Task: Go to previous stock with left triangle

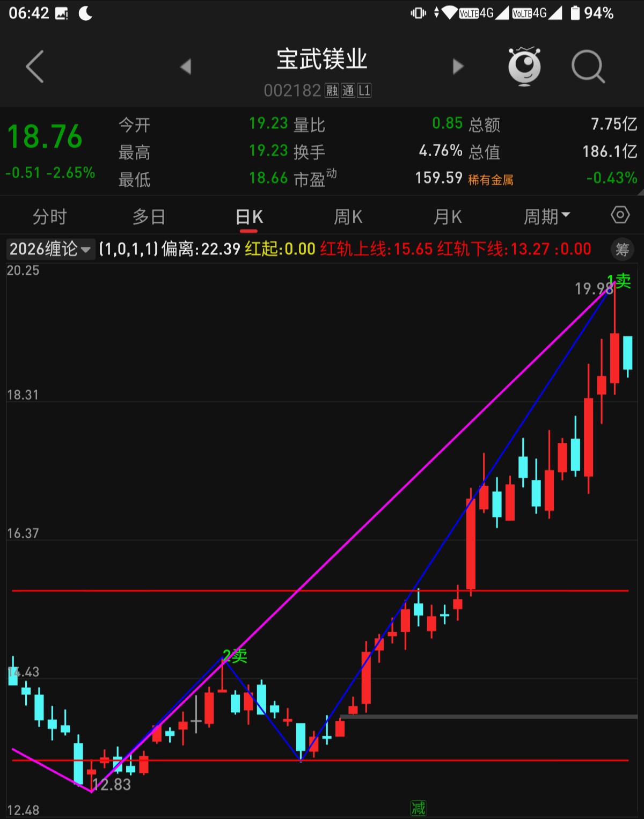Action: pyautogui.click(x=186, y=67)
